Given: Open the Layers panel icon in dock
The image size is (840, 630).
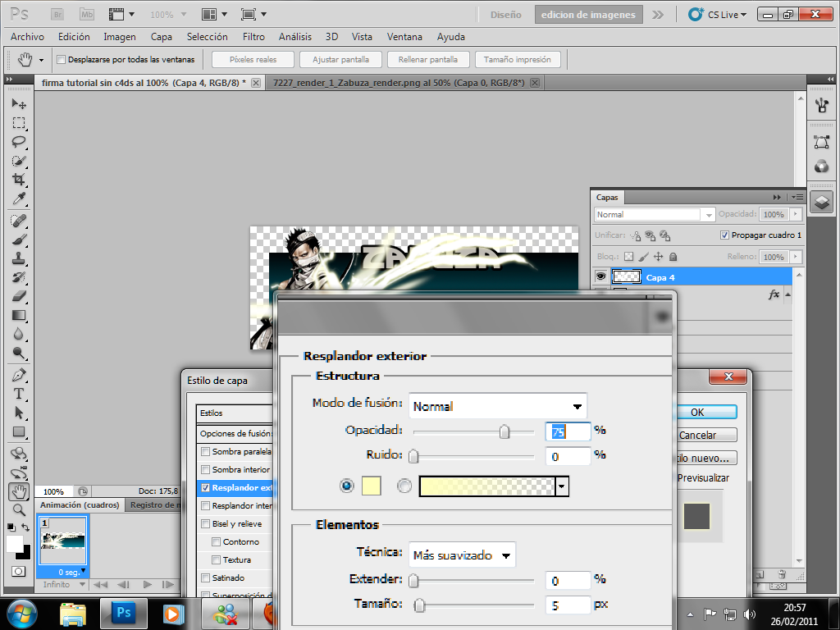Looking at the screenshot, I should tap(821, 203).
